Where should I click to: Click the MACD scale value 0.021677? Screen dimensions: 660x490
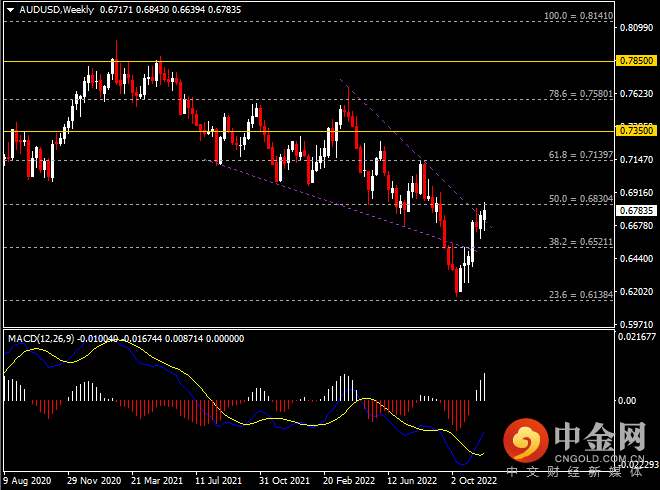pyautogui.click(x=637, y=339)
